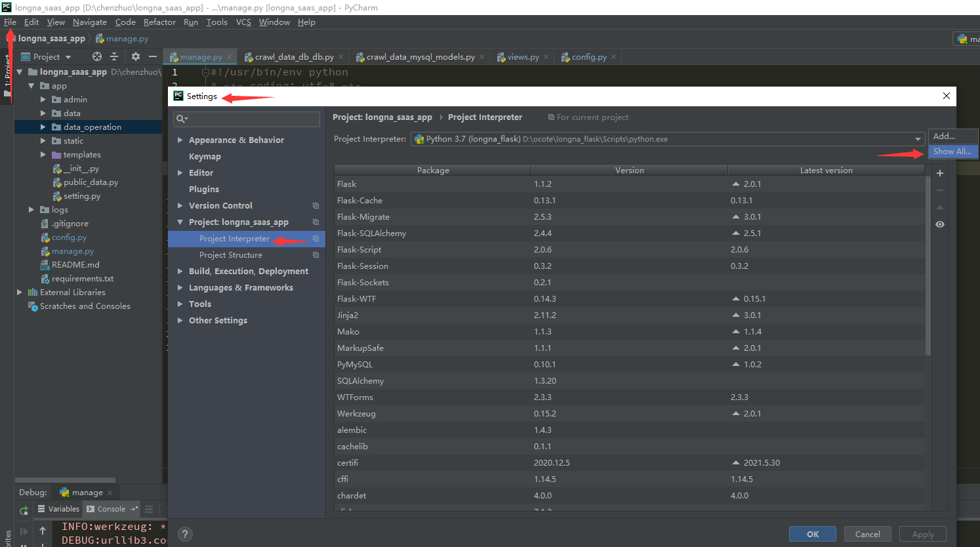
Task: Click the collapse all icon in Project panel
Action: click(x=114, y=57)
